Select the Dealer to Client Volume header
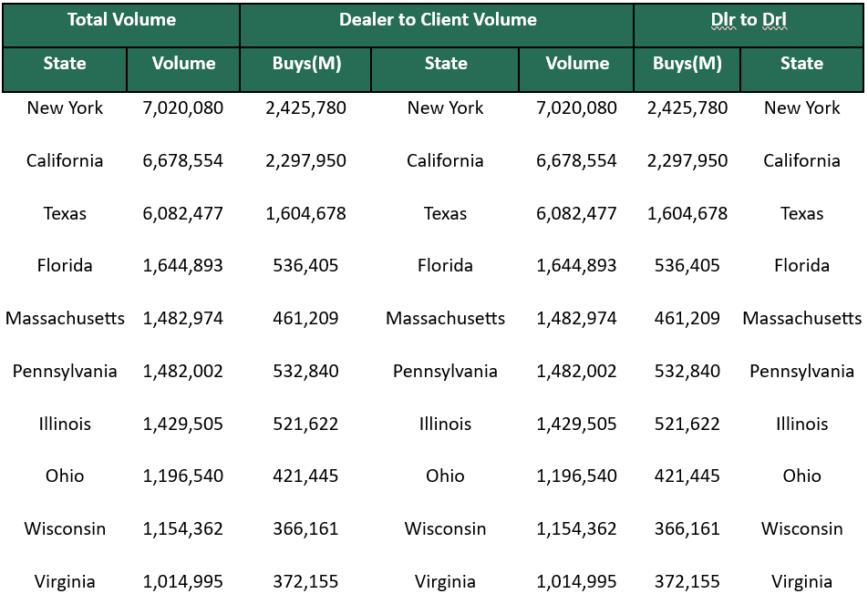The height and width of the screenshot is (604, 868). (438, 20)
